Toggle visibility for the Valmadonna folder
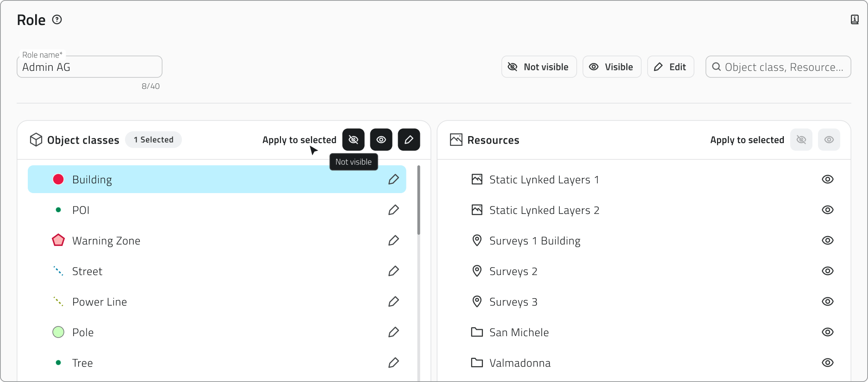 tap(827, 363)
